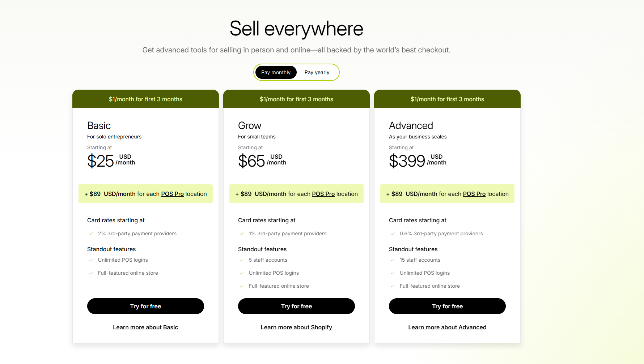Screen dimensions: 644x364
Task: Switch billing to Pay yearly
Action: 317,72
